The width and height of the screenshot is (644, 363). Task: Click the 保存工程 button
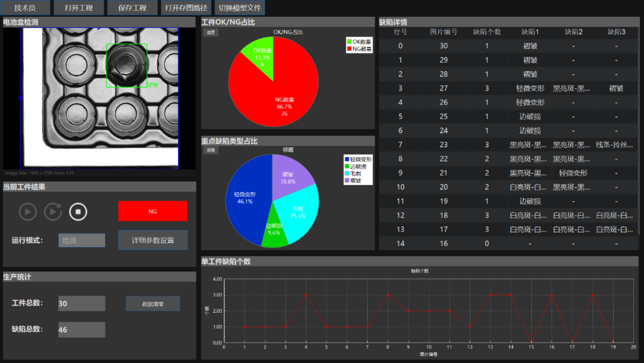(132, 8)
